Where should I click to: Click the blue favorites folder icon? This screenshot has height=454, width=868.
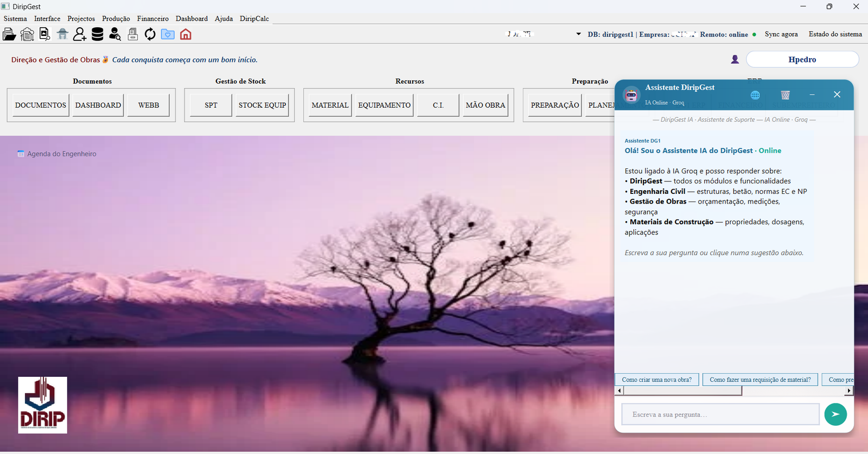[x=168, y=35]
